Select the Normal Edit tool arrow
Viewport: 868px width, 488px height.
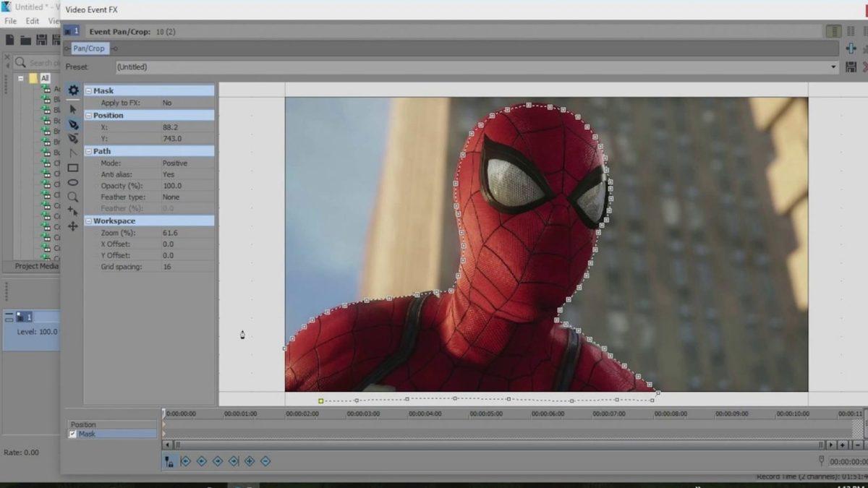[73, 108]
